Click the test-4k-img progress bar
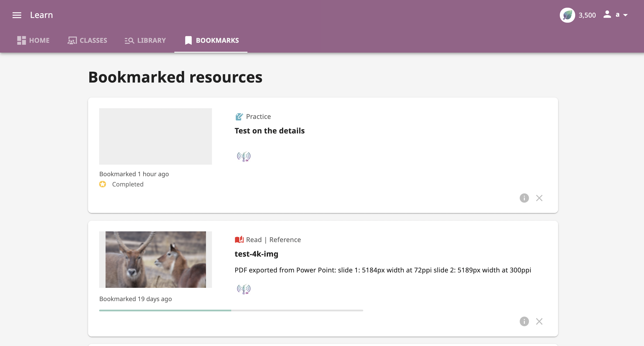644x346 pixels. (x=231, y=311)
